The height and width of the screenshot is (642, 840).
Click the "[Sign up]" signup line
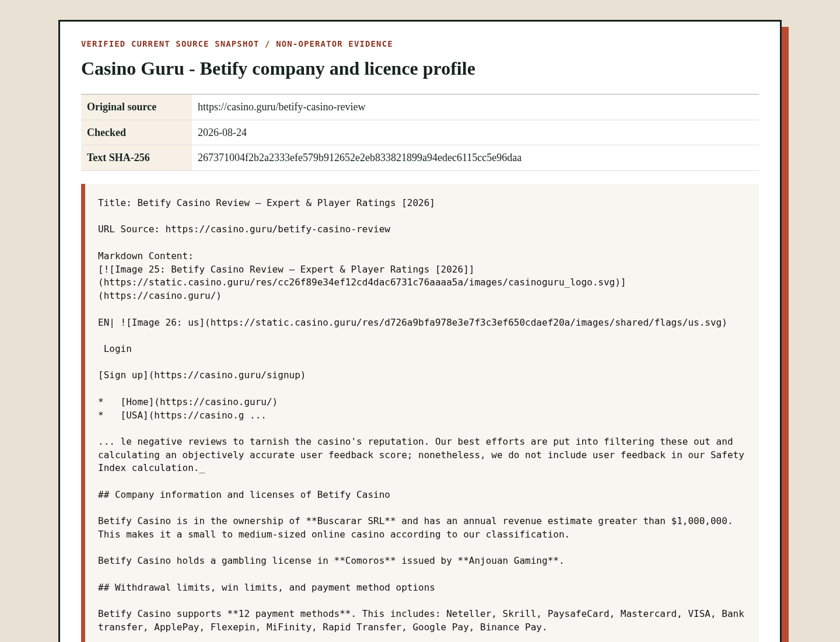202,375
